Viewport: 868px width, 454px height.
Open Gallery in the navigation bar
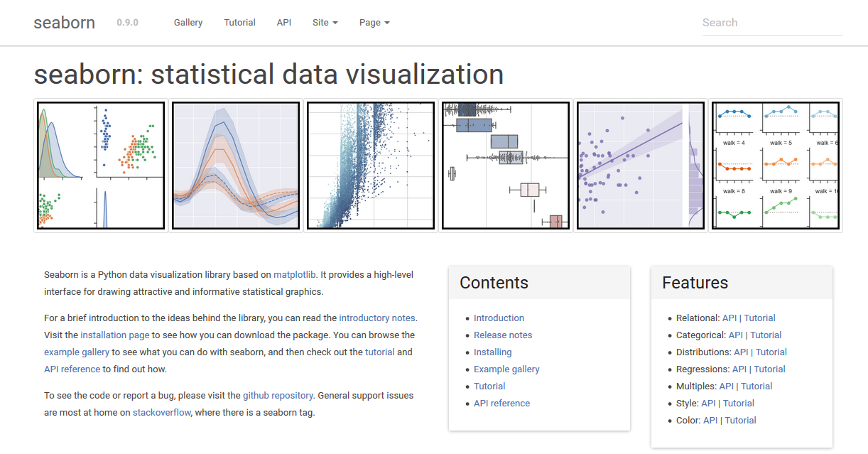click(x=188, y=23)
